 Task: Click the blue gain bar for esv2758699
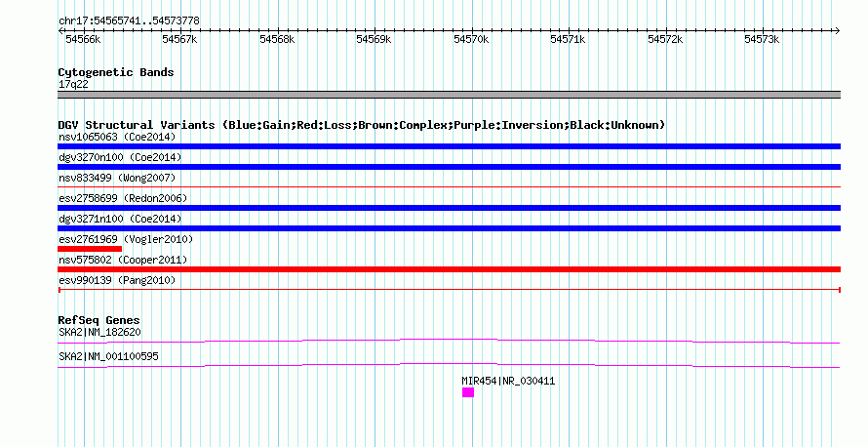click(449, 208)
